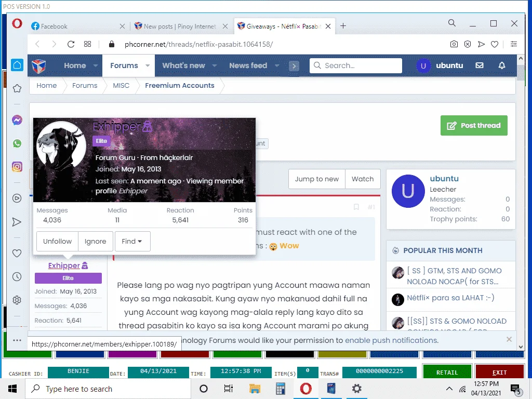
Task: Watch this thread
Action: point(363,179)
